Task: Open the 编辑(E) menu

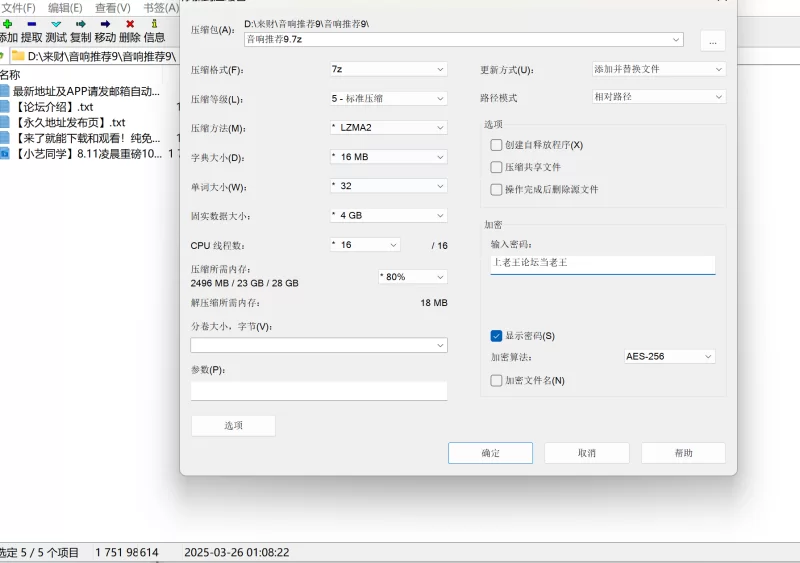Action: [65, 8]
